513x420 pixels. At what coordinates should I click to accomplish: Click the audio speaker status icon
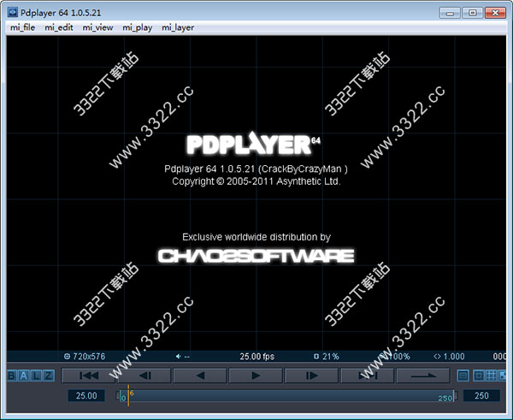(x=179, y=356)
